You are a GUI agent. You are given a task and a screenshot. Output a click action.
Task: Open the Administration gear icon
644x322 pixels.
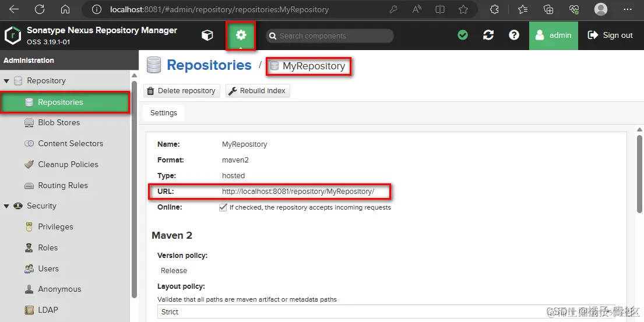coord(241,36)
